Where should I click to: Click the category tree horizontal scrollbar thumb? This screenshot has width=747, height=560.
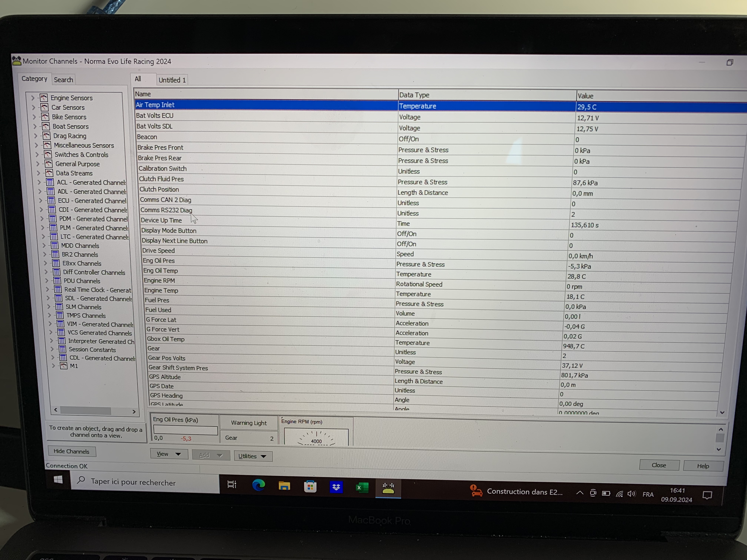click(x=85, y=411)
